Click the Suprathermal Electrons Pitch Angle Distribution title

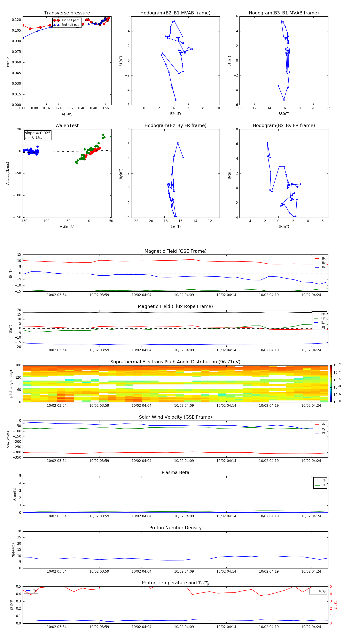(175, 362)
